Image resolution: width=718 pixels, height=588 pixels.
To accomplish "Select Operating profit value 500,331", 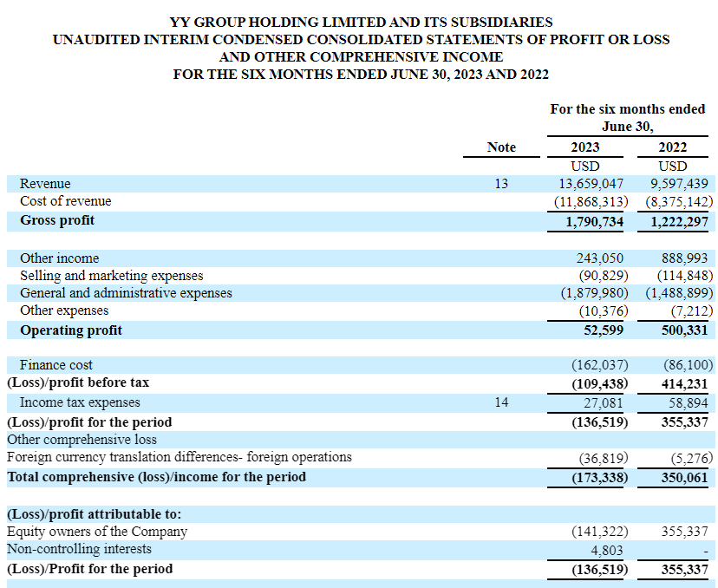I will click(684, 330).
